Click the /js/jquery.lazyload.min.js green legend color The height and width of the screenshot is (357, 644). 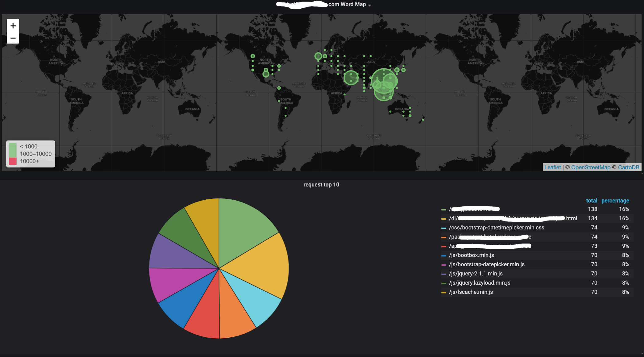pyautogui.click(x=444, y=283)
